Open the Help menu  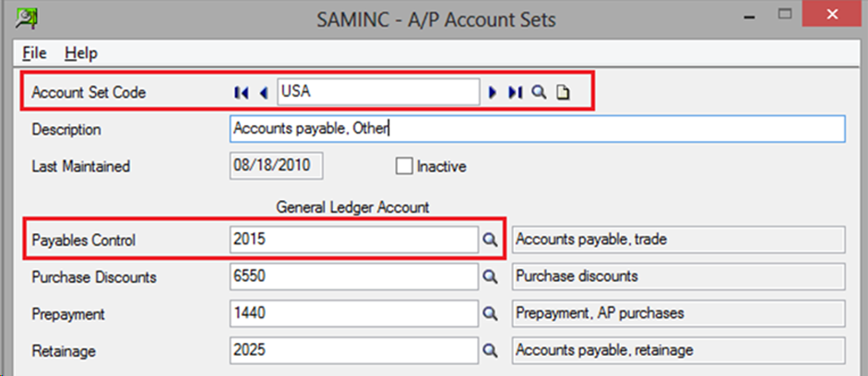pyautogui.click(x=81, y=53)
